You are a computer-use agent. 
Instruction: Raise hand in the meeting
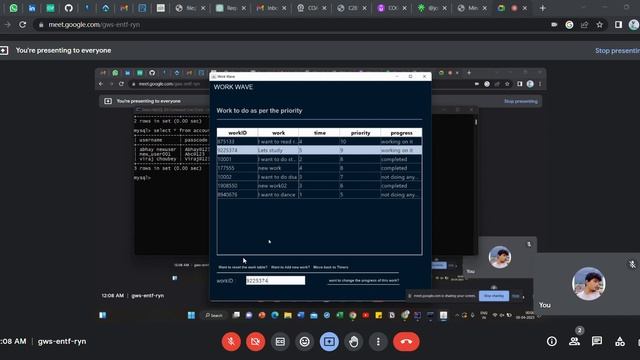[353, 342]
